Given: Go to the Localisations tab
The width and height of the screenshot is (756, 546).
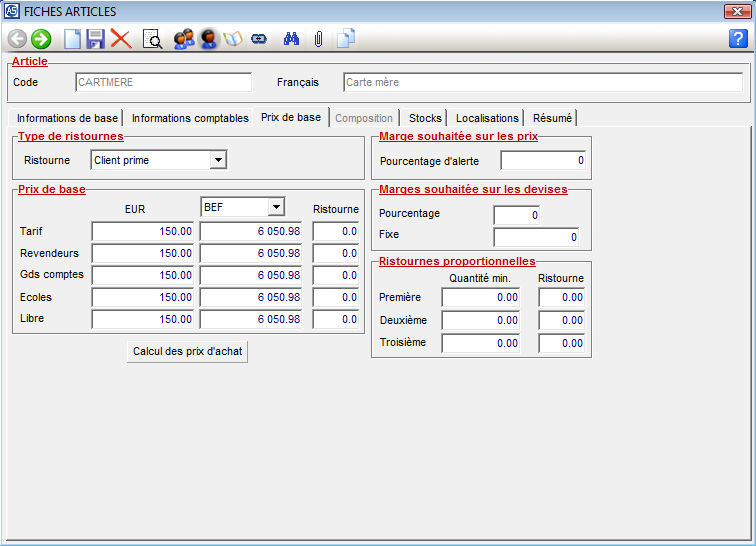Looking at the screenshot, I should 487,118.
